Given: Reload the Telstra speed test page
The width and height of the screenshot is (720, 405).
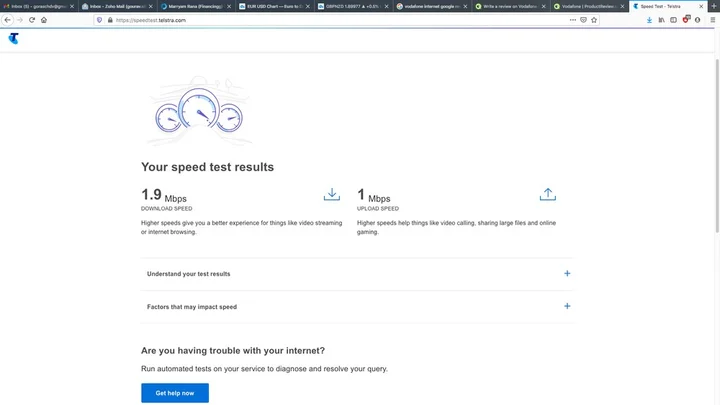Looking at the screenshot, I should coord(32,20).
